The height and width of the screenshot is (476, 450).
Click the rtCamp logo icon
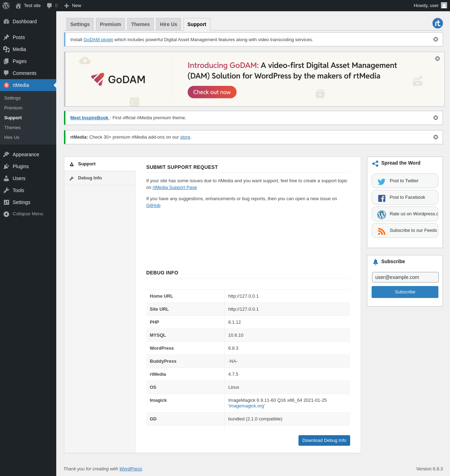[438, 23]
